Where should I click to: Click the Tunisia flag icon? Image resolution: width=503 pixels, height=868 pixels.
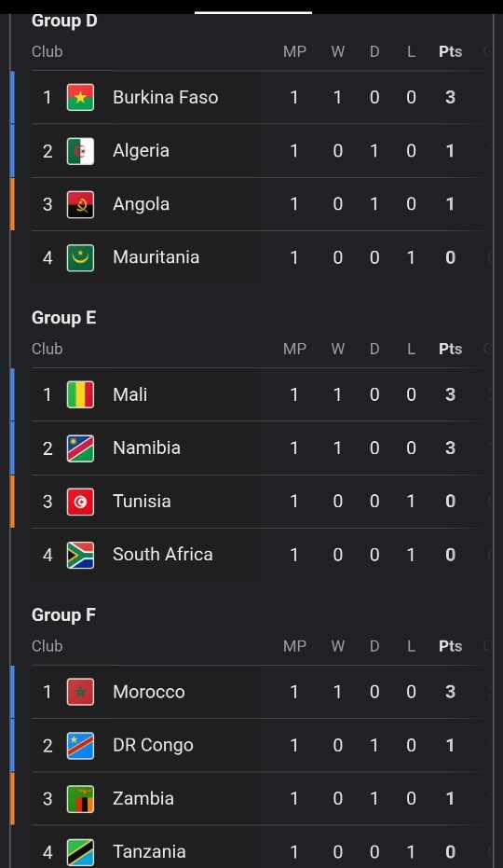(80, 502)
